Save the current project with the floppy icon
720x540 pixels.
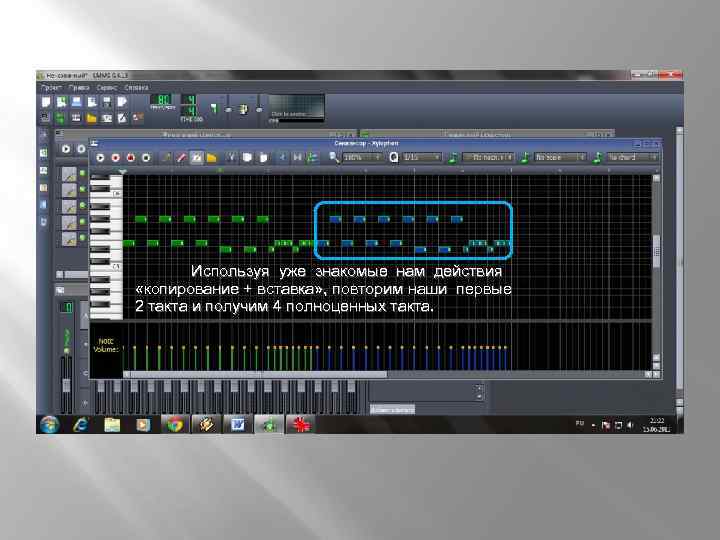[x=107, y=102]
